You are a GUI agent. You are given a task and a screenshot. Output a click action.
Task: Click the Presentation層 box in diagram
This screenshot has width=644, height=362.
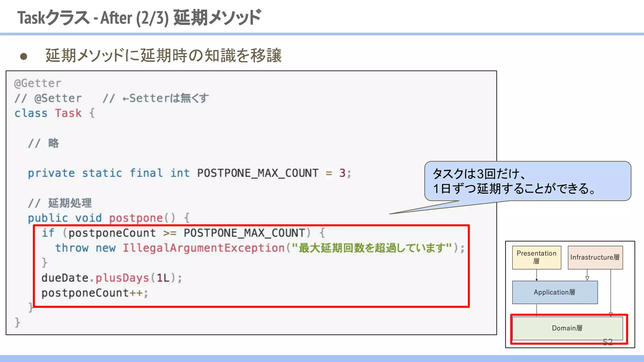tap(536, 257)
